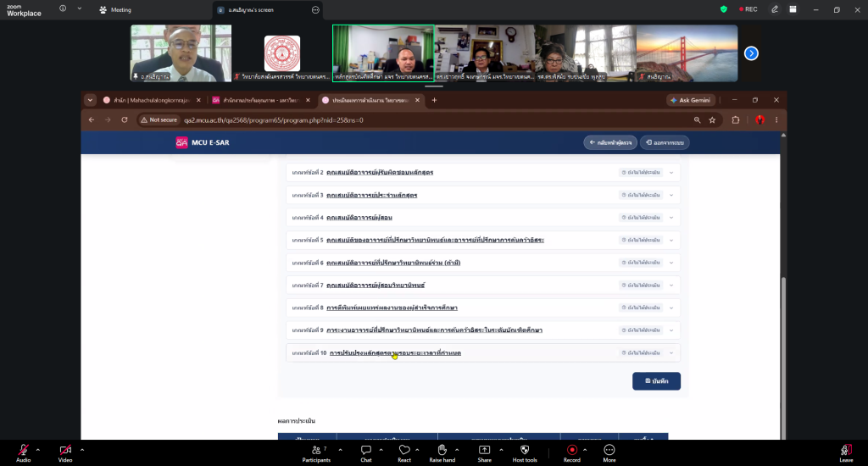
Task: Click criterion 4 not-evaluated status badge
Action: 641,218
